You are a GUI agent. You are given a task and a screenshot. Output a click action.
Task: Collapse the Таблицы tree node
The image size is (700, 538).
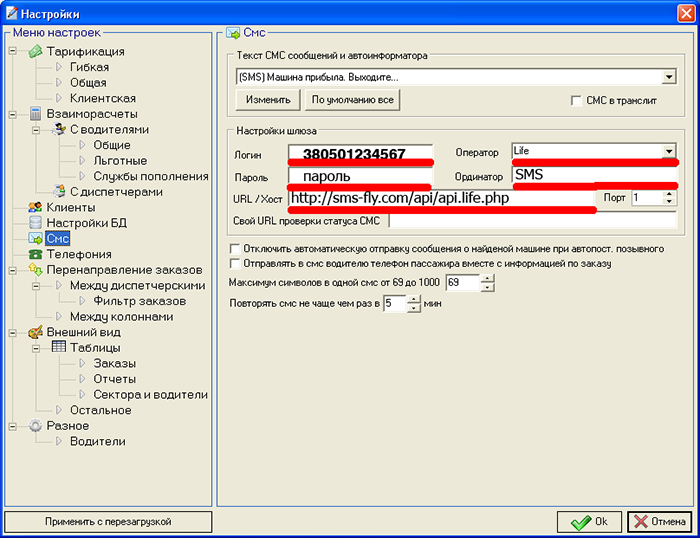[x=37, y=348]
